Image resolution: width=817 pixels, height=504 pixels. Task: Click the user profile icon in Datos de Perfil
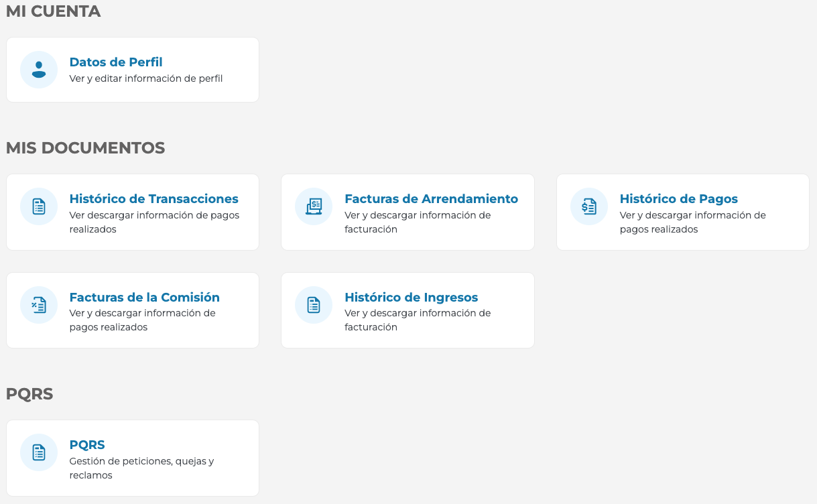(39, 70)
